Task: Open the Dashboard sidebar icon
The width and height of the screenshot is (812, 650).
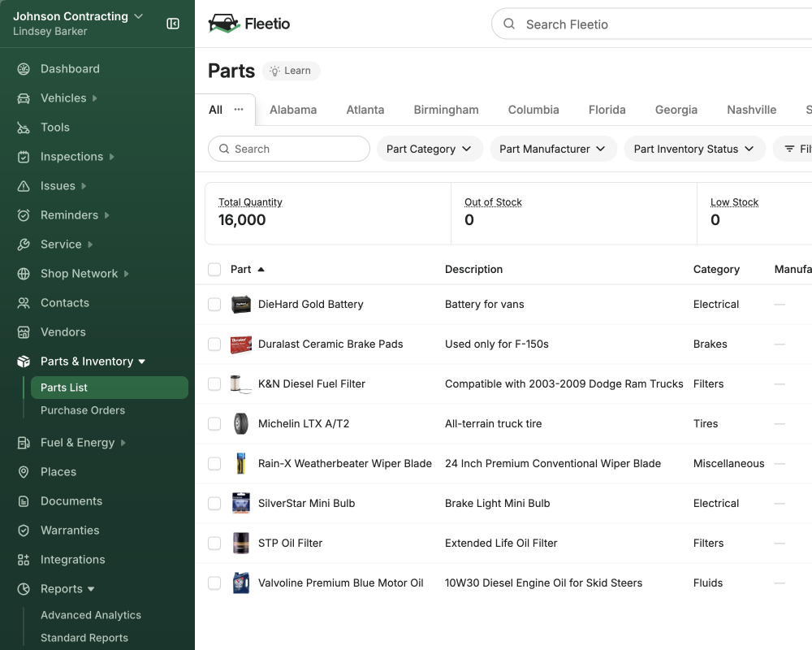Action: [24, 69]
